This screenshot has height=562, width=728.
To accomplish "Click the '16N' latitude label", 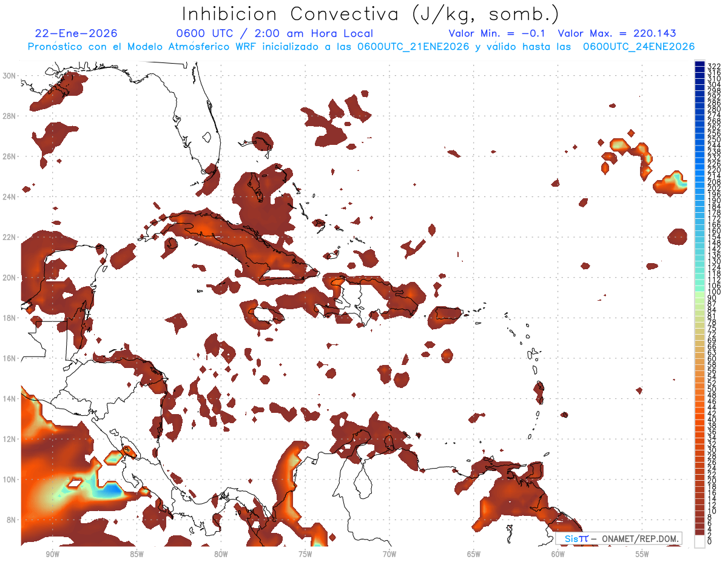I will click(8, 358).
